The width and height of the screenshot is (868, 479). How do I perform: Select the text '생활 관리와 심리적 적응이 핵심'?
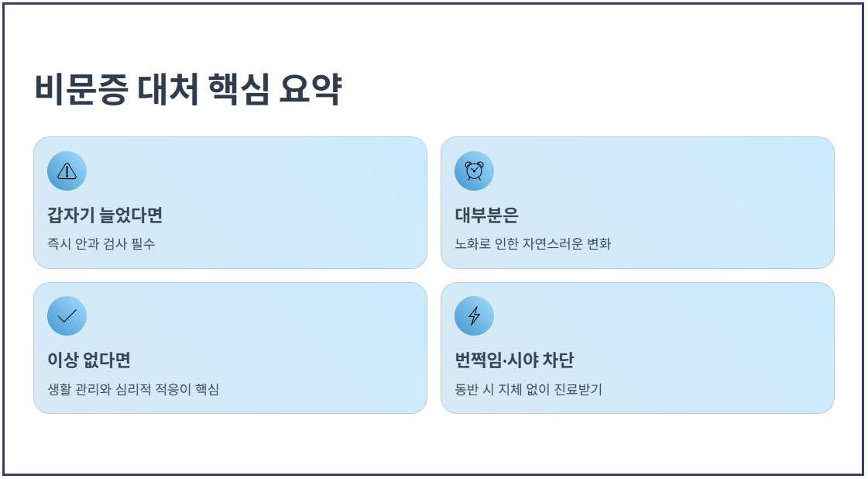point(133,389)
